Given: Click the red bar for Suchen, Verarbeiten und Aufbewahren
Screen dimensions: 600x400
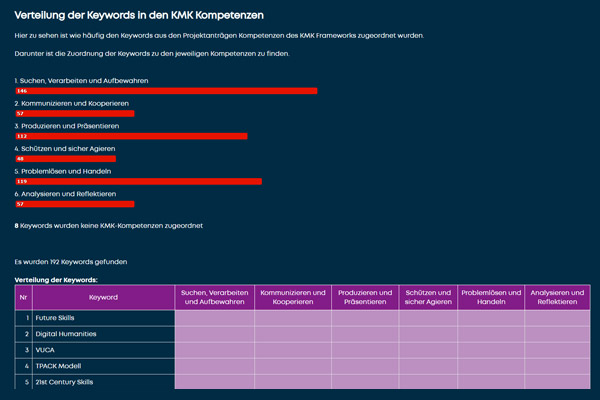Looking at the screenshot, I should tap(166, 90).
